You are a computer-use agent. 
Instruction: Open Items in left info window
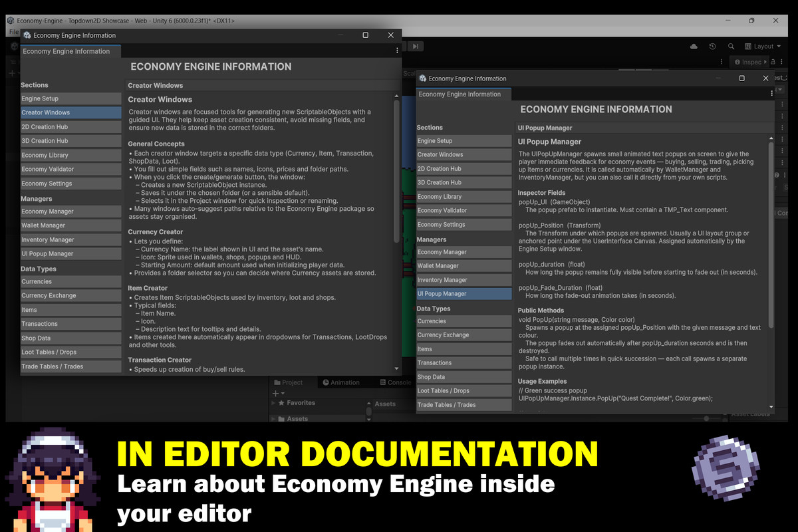(x=71, y=310)
